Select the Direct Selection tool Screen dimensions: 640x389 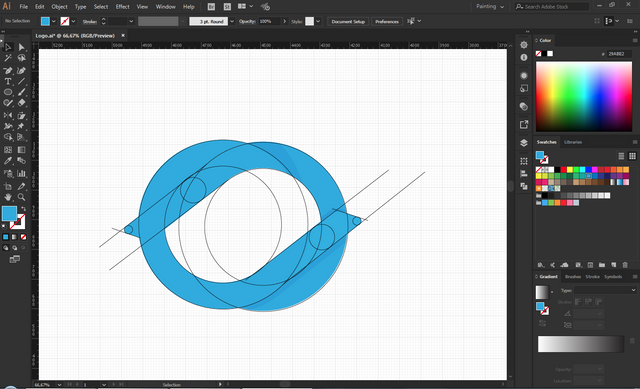(22, 47)
